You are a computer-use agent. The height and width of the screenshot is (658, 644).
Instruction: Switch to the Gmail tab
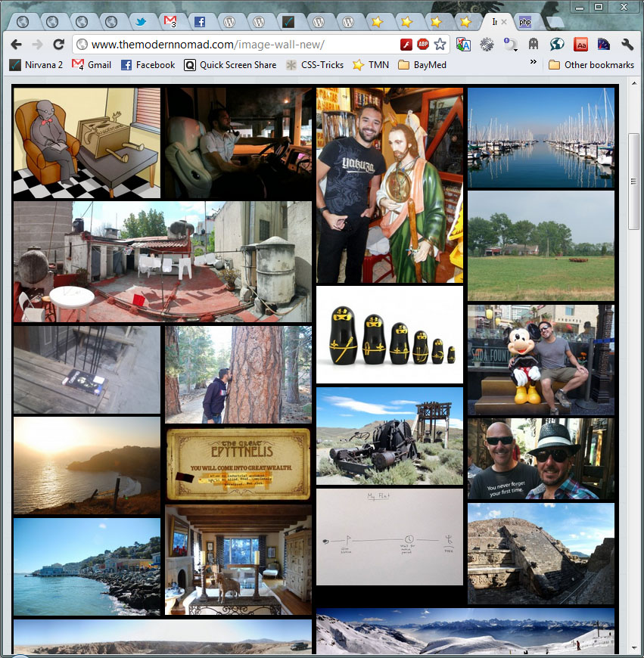[170, 22]
